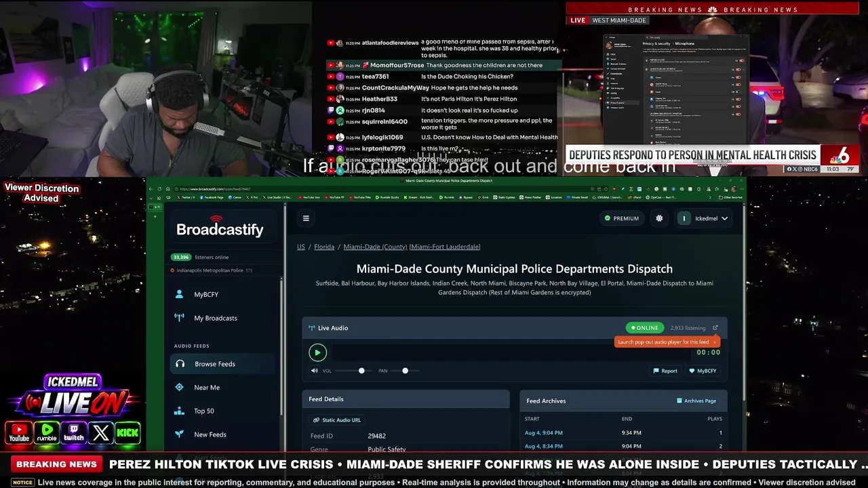868x488 pixels.
Task: Open the Ickedmel account dropdown
Action: coord(703,218)
